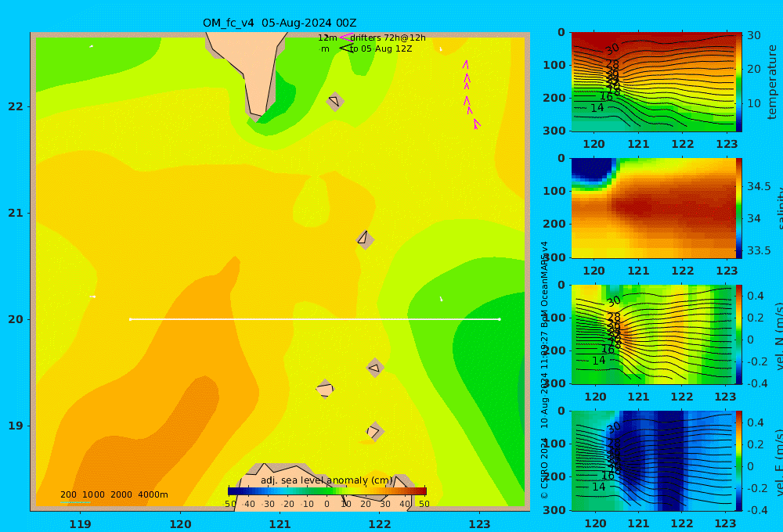Click the '© CSIRO 2024' copyright text
The image size is (783, 532).
pos(544,468)
